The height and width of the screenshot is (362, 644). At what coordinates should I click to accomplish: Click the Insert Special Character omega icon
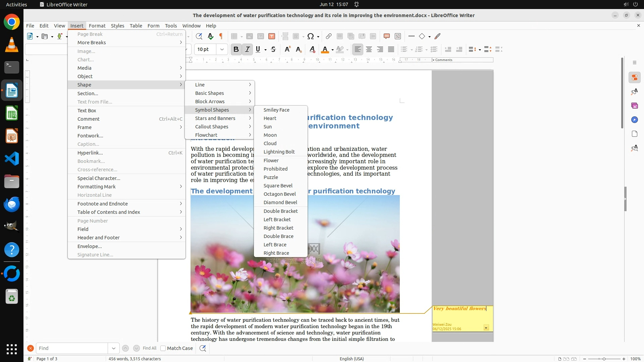(x=311, y=37)
